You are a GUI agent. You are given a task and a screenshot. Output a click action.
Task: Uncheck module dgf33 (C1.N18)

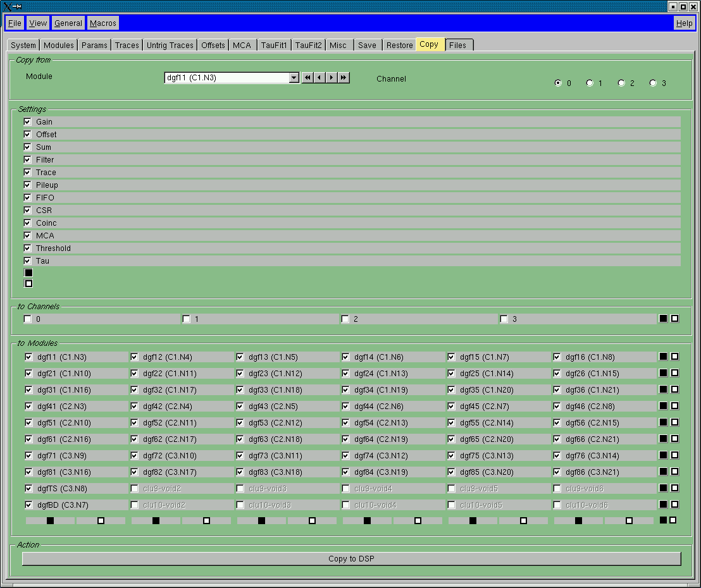pyautogui.click(x=240, y=389)
